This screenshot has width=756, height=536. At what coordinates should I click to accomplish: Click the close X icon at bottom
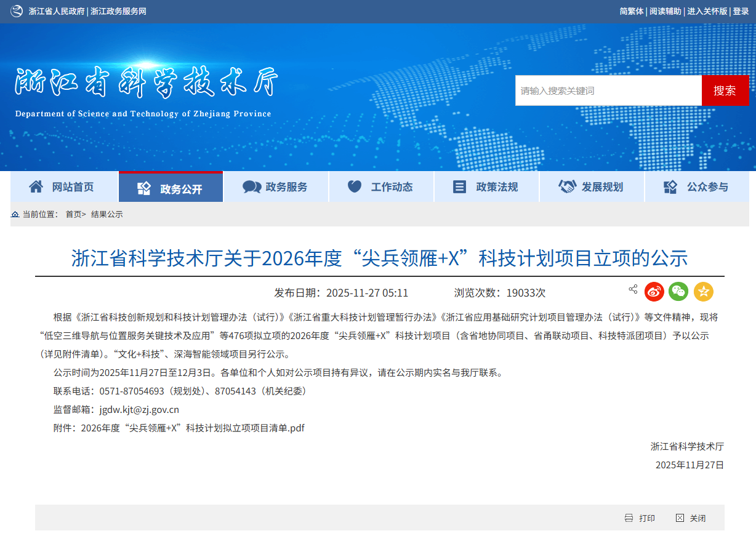[x=680, y=518]
